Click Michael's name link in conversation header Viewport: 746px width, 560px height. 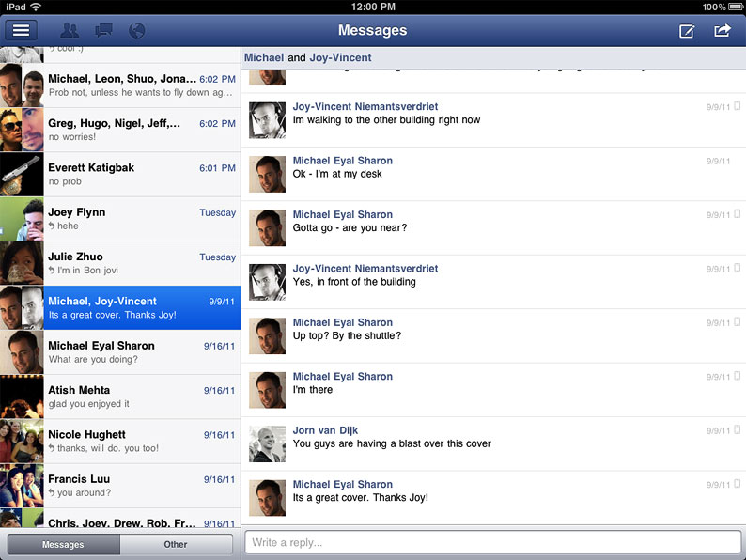(x=264, y=57)
